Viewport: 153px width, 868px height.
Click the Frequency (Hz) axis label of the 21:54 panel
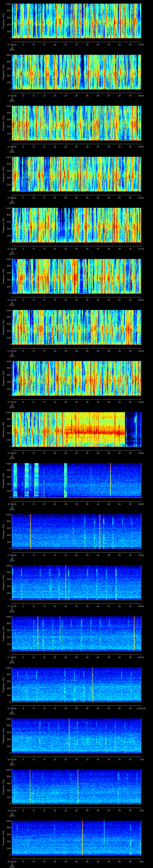pyautogui.click(x=4, y=429)
